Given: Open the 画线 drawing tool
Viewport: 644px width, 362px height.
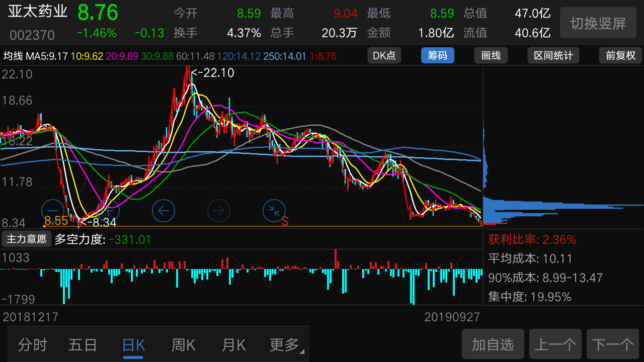Looking at the screenshot, I should pyautogui.click(x=491, y=55).
